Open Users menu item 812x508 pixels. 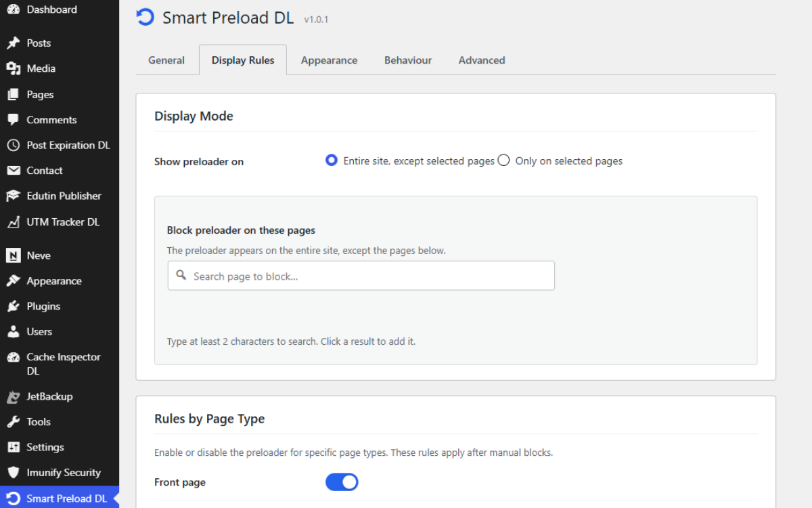60,331
